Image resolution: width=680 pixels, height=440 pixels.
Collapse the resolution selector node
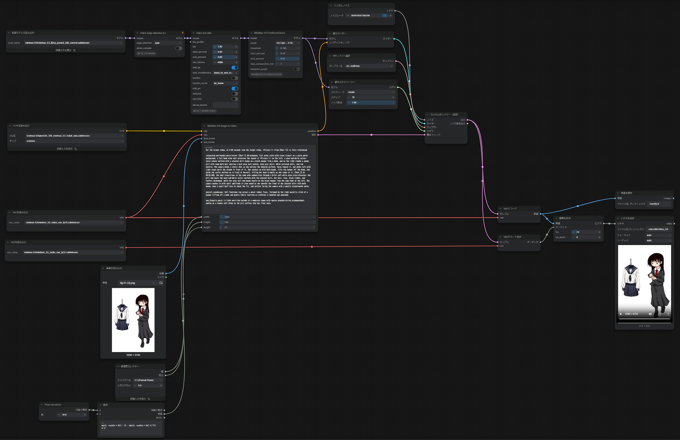(118, 366)
